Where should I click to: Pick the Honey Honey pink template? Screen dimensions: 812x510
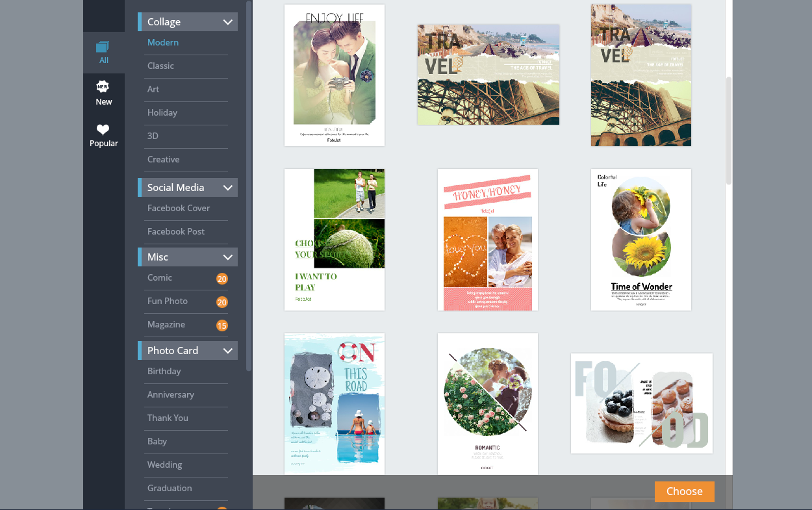click(488, 240)
